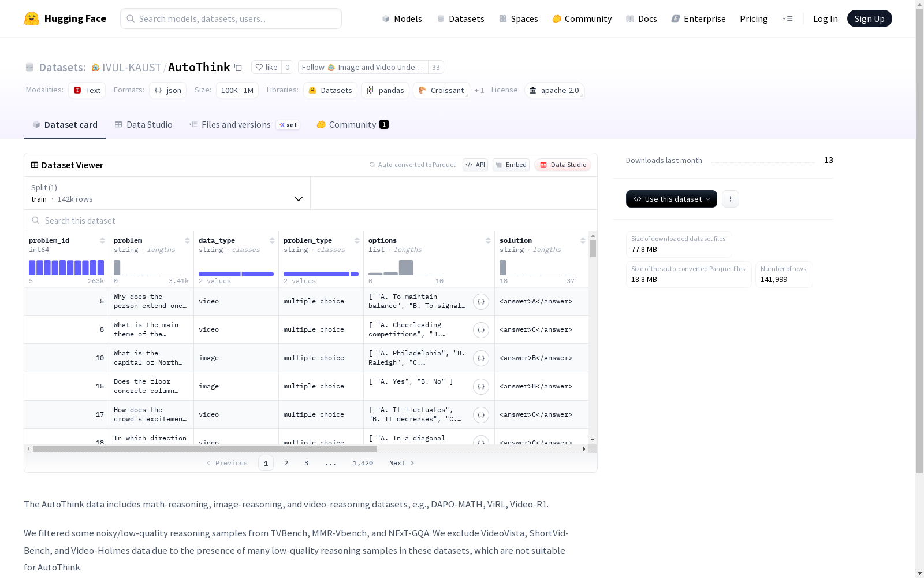The height and width of the screenshot is (578, 924).
Task: Open the Split train dropdown
Action: [167, 193]
